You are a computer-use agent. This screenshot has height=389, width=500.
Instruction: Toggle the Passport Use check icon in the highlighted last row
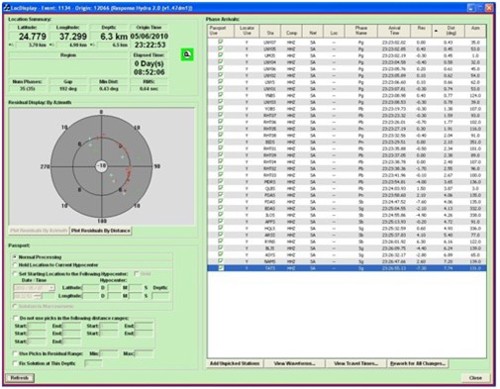[220, 268]
